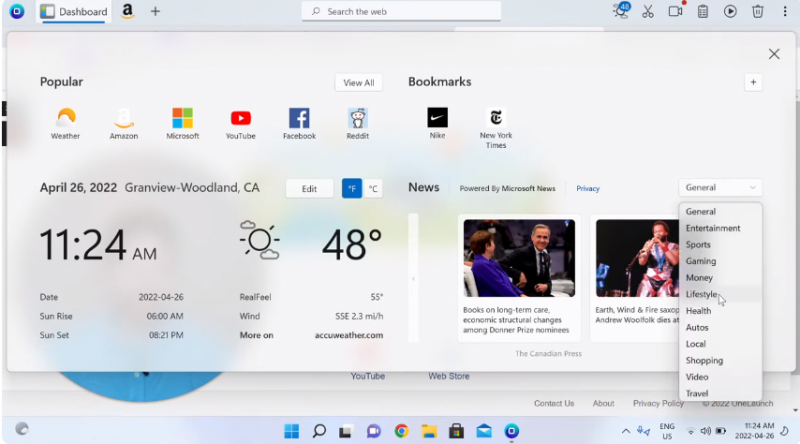This screenshot has height=444, width=800.
Task: Click the YouTube shortcut icon
Action: point(240,119)
